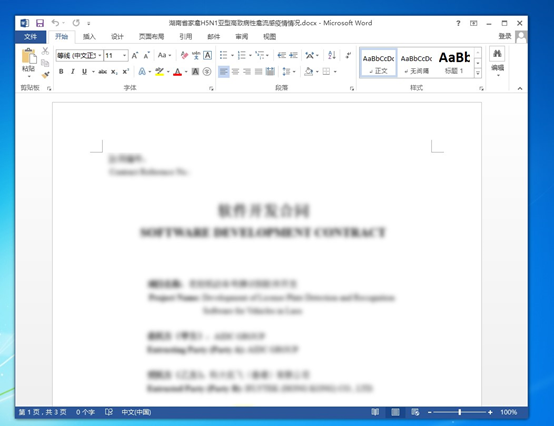Open the 文件 File tab
The width and height of the screenshot is (554, 426).
30,36
